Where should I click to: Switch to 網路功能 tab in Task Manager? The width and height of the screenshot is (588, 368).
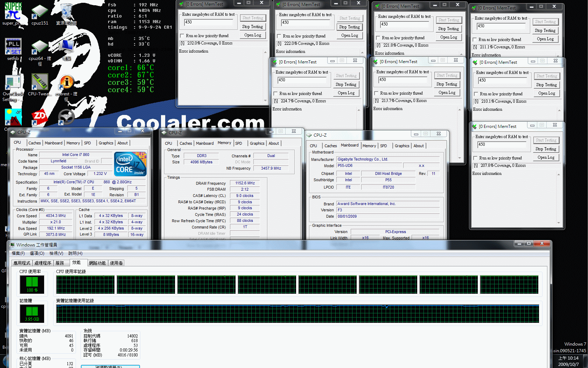[x=97, y=263]
